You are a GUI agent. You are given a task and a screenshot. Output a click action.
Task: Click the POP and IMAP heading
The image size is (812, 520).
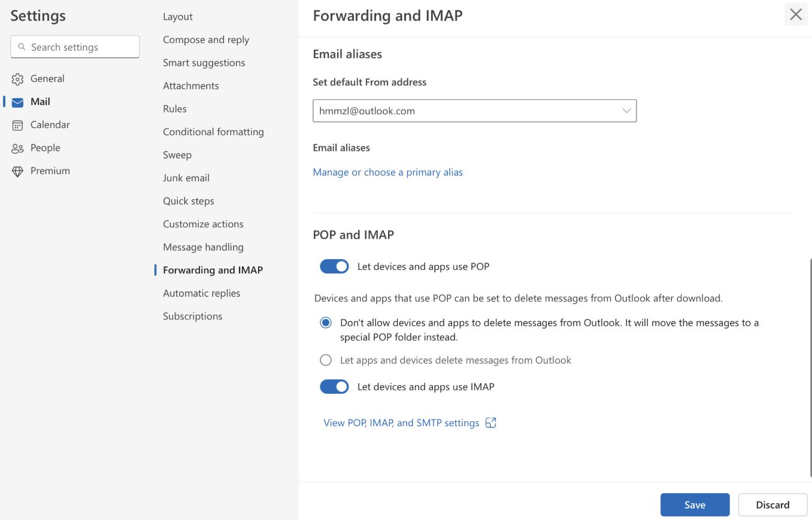(353, 235)
